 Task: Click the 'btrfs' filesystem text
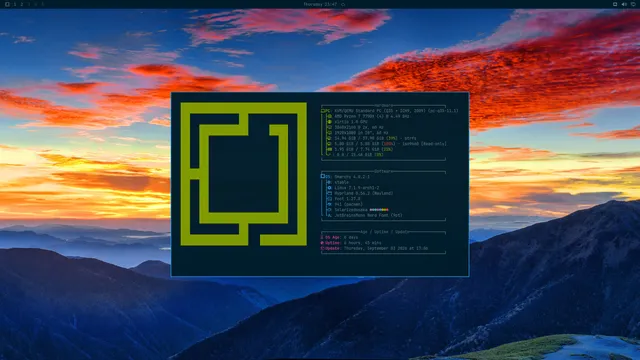pos(410,138)
